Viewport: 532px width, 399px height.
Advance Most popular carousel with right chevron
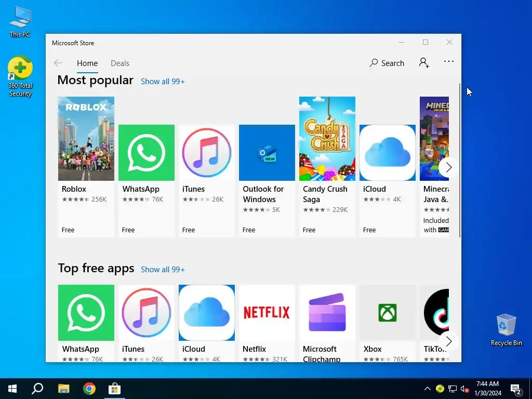(x=448, y=167)
